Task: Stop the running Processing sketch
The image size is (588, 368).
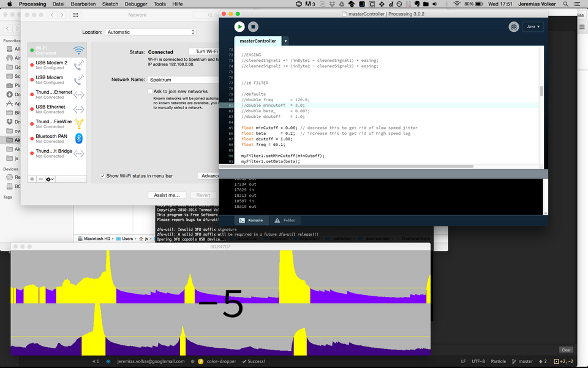Action: tap(253, 26)
